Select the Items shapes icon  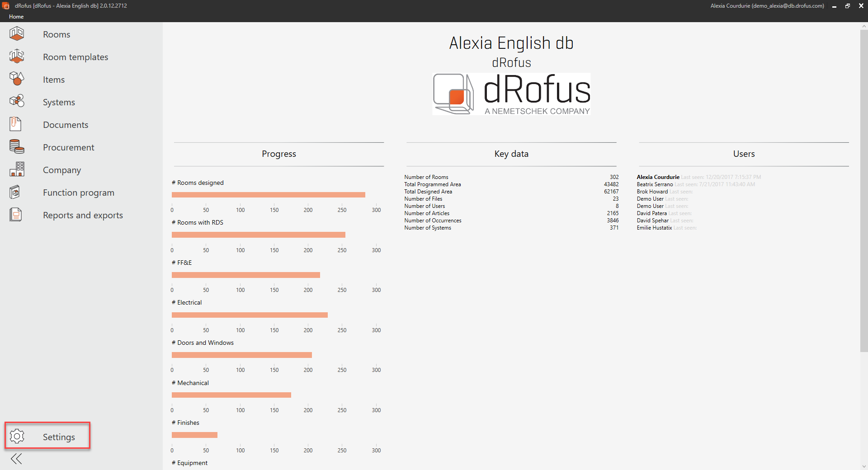click(17, 79)
